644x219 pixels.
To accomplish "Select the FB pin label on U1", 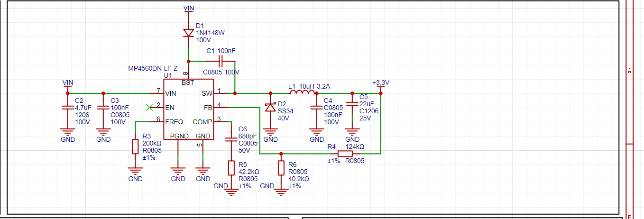I will 208,108.
